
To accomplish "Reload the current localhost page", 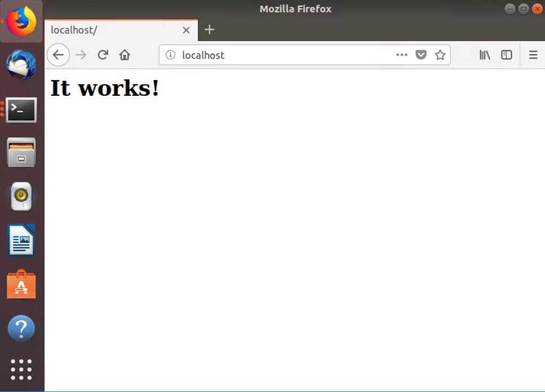I will click(103, 55).
